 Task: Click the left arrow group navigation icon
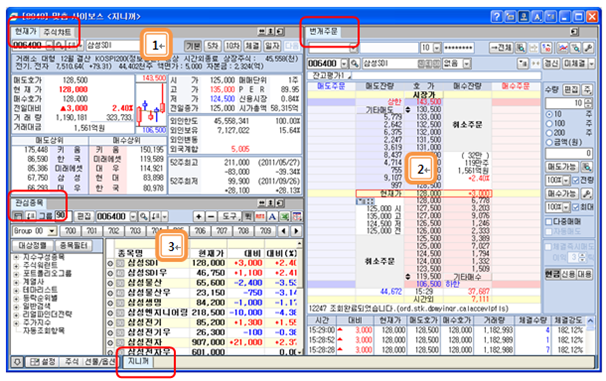[284, 231]
